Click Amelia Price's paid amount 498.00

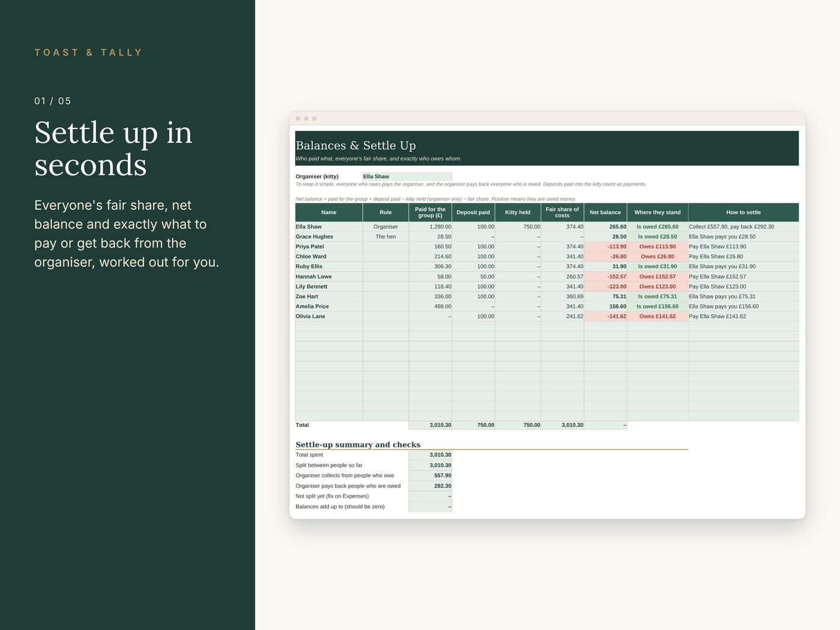(x=430, y=306)
